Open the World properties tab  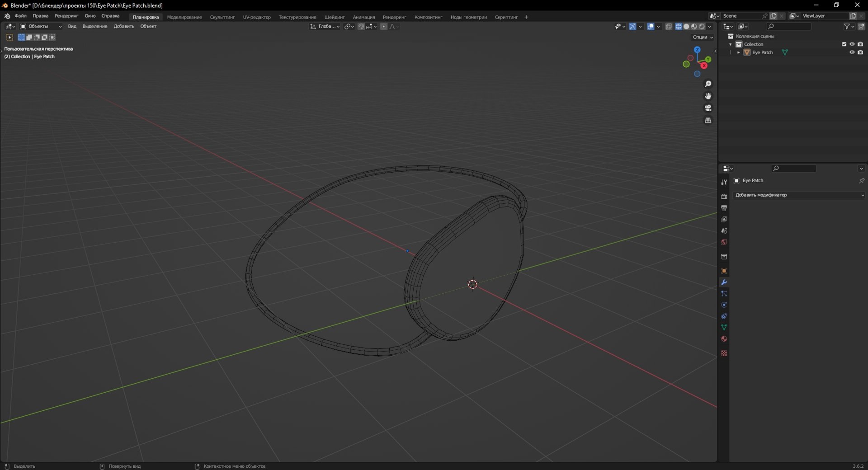724,242
